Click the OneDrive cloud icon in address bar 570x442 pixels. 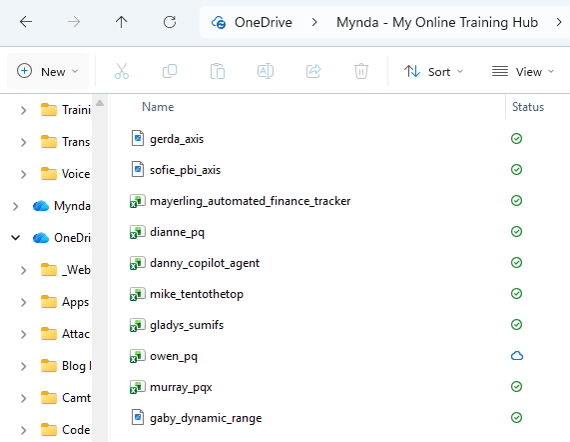tap(219, 23)
